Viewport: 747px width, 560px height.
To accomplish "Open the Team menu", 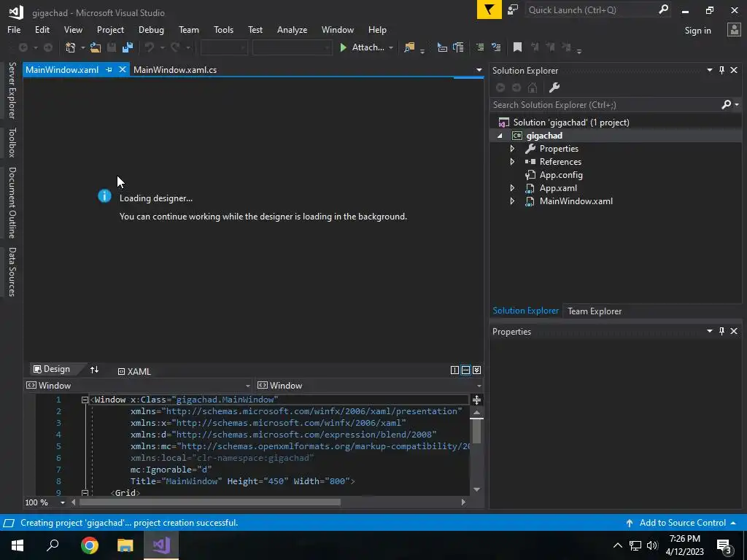I will [x=189, y=29].
